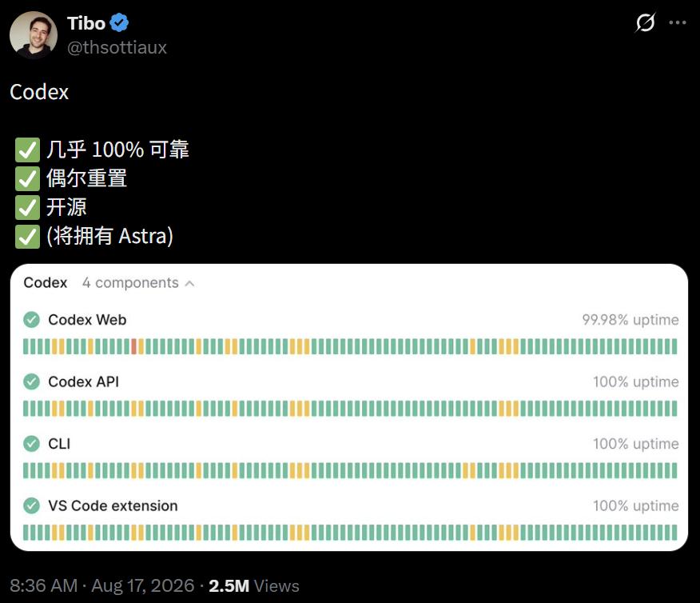Open the @thsottiaux handle link
The width and height of the screenshot is (700, 603).
click(117, 47)
